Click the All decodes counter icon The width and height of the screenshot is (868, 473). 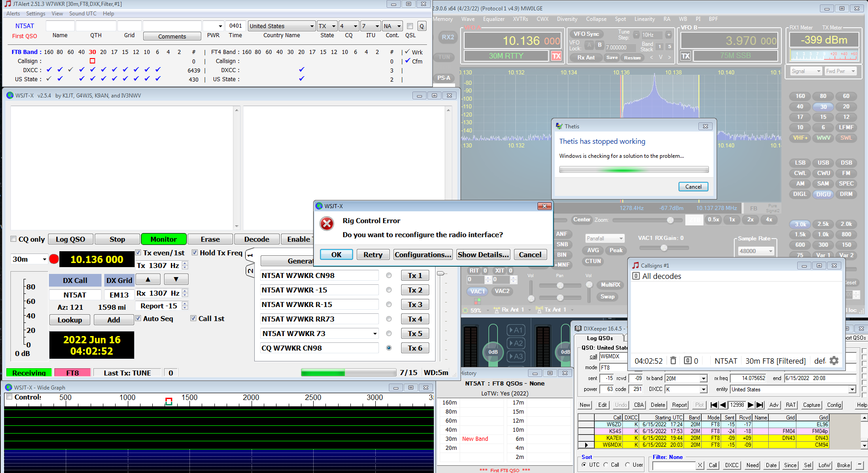click(636, 276)
